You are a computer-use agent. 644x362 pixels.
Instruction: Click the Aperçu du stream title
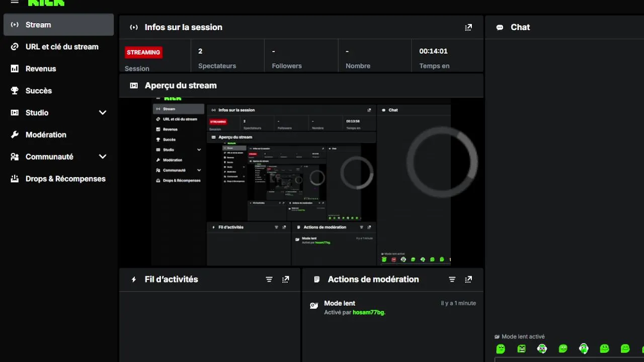181,85
